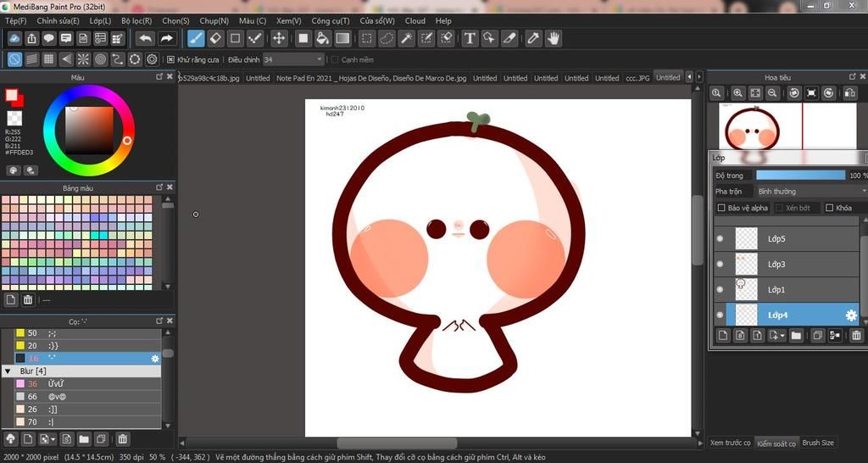The height and width of the screenshot is (463, 868).
Task: Toggle visibility of layer Lớp4
Action: tap(720, 315)
